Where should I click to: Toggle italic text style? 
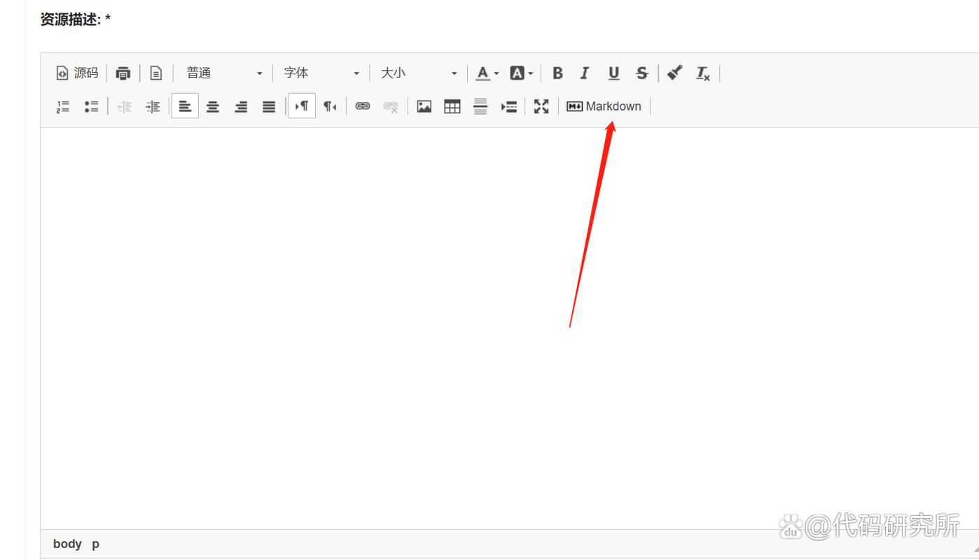pyautogui.click(x=585, y=73)
